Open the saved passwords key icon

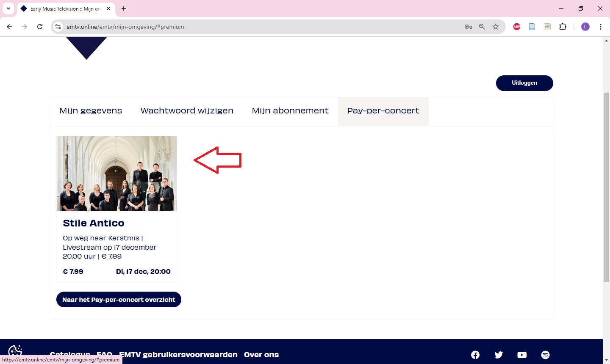click(468, 27)
